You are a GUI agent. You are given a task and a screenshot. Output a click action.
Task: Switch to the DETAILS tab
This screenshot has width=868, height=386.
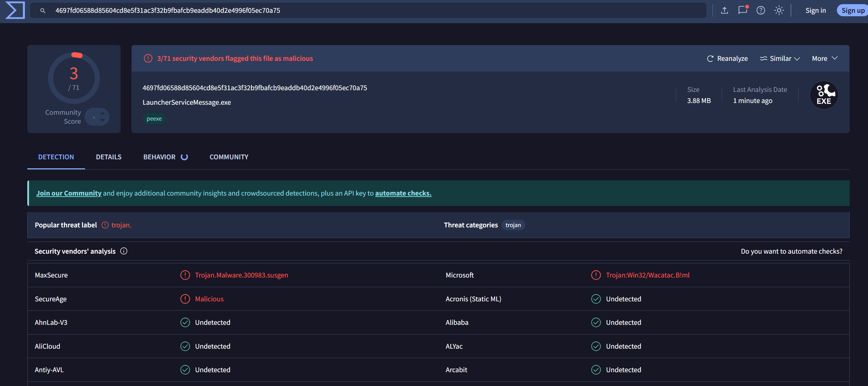coord(108,157)
